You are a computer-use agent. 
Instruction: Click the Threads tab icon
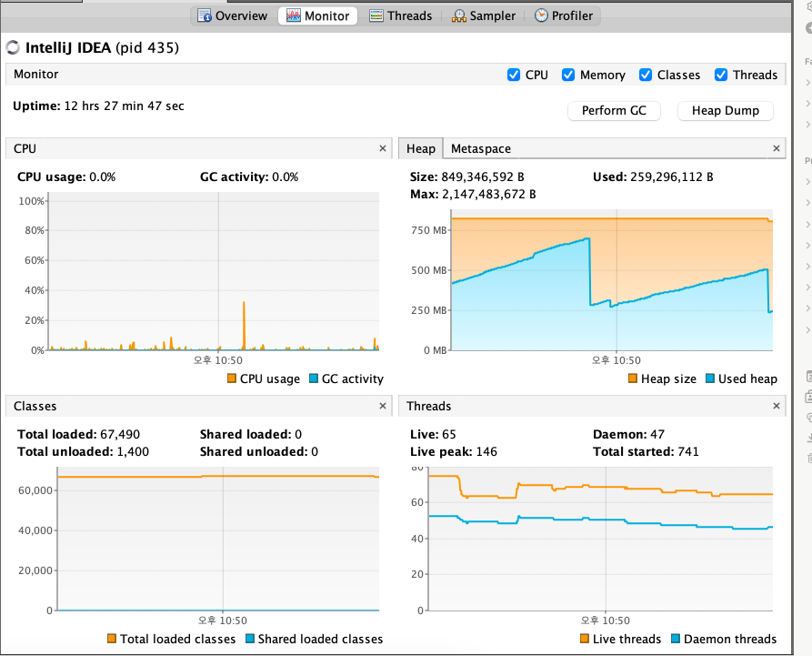pyautogui.click(x=376, y=15)
